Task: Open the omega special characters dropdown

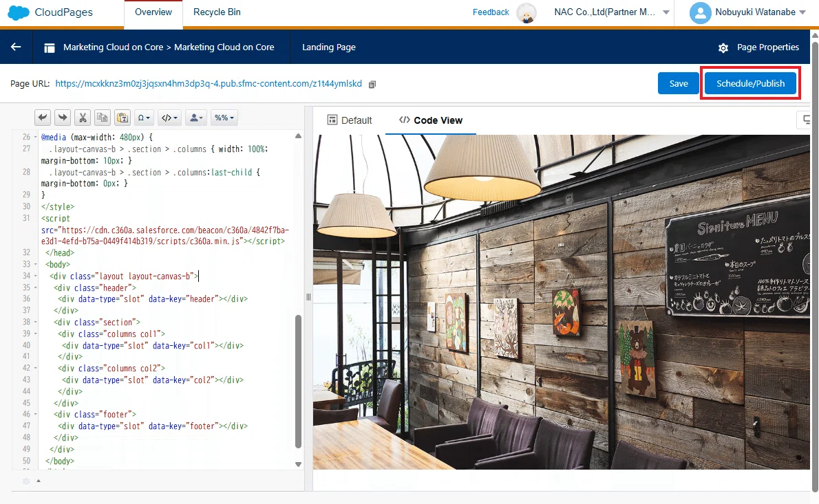Action: [x=144, y=118]
